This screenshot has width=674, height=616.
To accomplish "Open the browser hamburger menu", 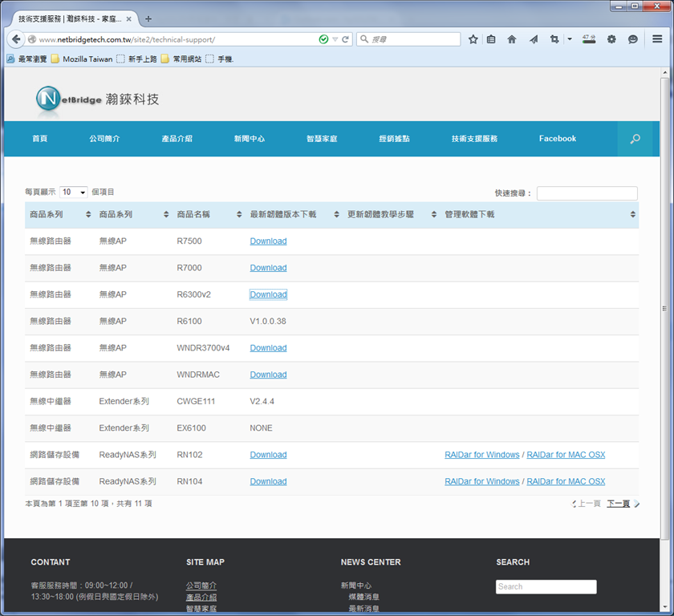I will tap(657, 39).
